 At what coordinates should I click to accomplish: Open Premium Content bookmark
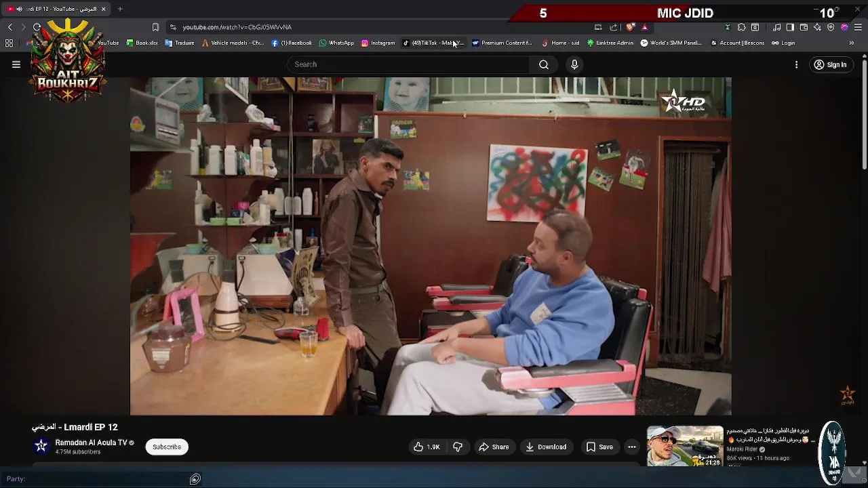502,43
